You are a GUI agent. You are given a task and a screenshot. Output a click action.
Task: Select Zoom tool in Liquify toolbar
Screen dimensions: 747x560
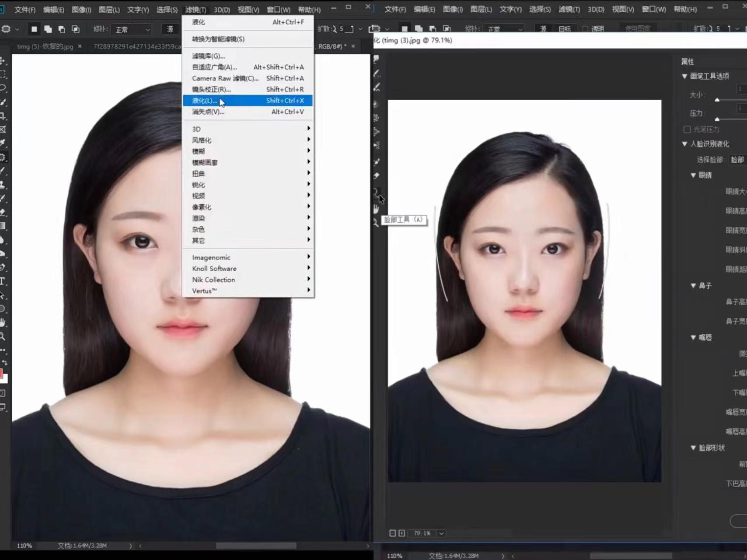point(376,223)
